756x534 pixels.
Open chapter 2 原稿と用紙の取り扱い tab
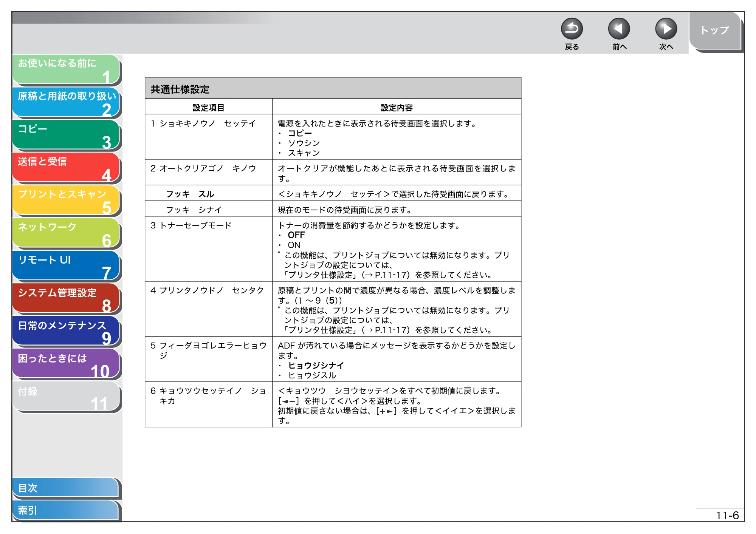[x=66, y=102]
